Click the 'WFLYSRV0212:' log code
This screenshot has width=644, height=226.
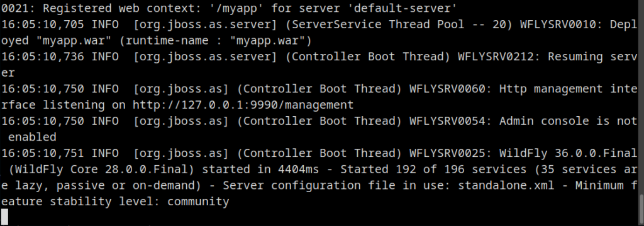click(x=499, y=56)
